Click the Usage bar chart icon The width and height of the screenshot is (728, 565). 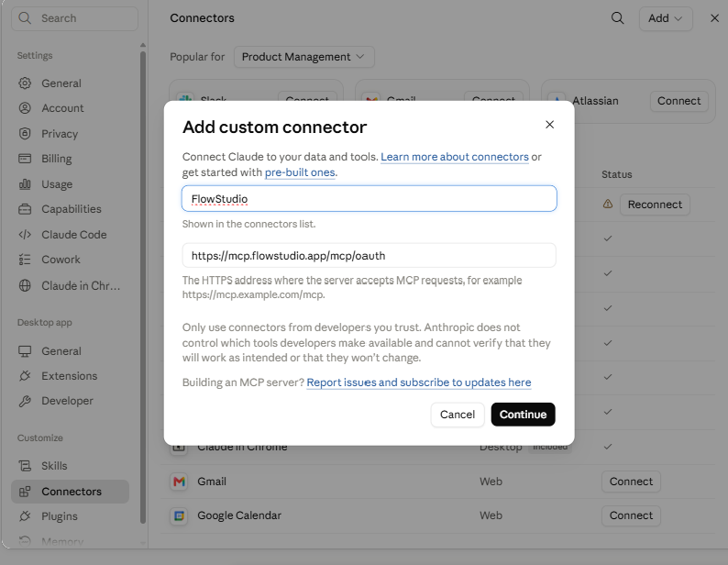(25, 184)
